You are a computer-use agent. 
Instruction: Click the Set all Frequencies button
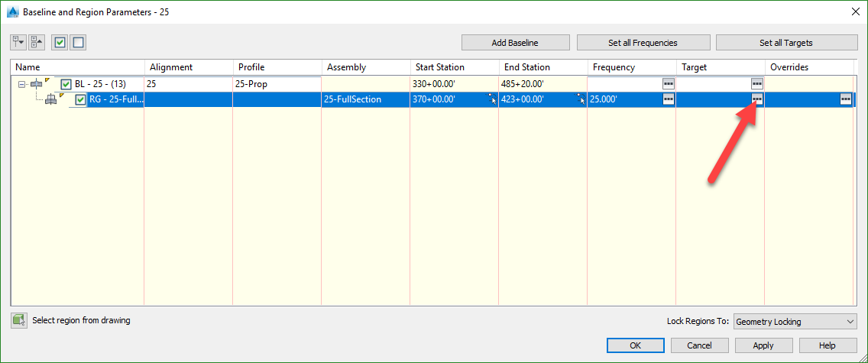pyautogui.click(x=643, y=43)
